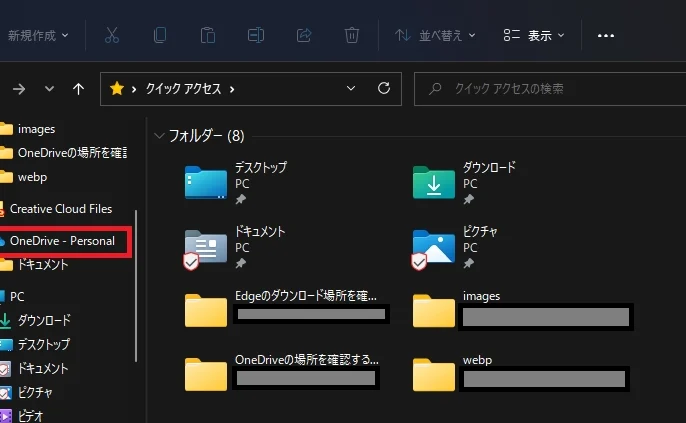The width and height of the screenshot is (686, 423).
Task: Click the フォルダー (8) group header text
Action: pos(206,136)
